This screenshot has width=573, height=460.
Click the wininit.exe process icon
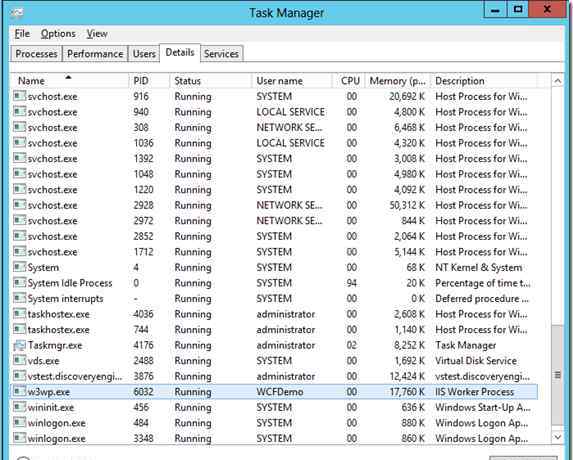pyautogui.click(x=19, y=407)
